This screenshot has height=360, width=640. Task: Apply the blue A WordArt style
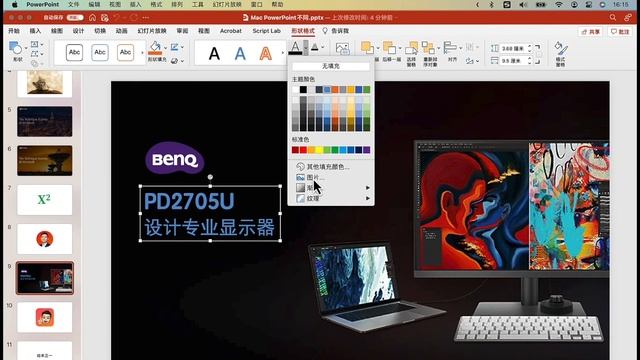(240, 53)
